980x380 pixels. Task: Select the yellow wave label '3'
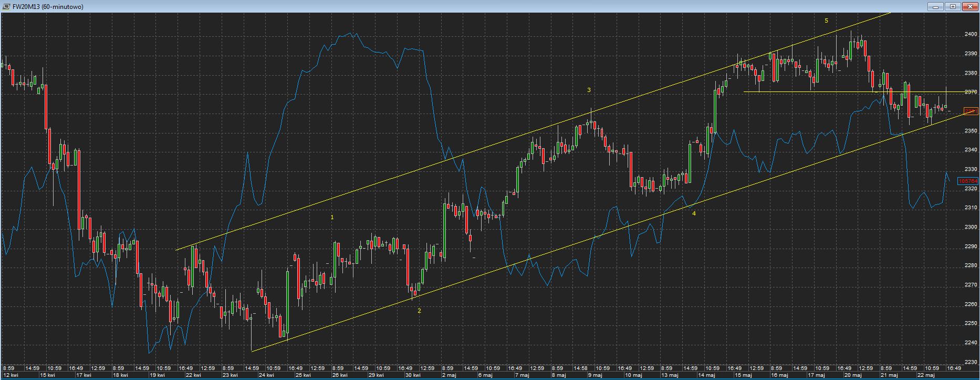point(589,90)
